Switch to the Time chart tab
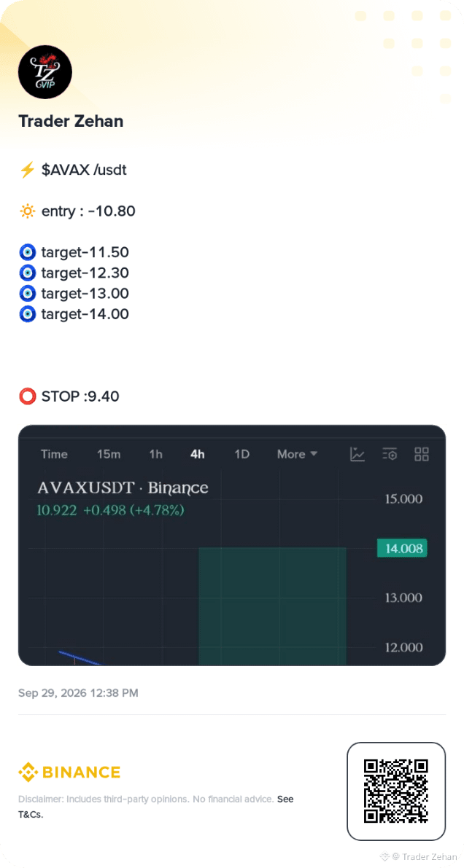 pos(54,455)
